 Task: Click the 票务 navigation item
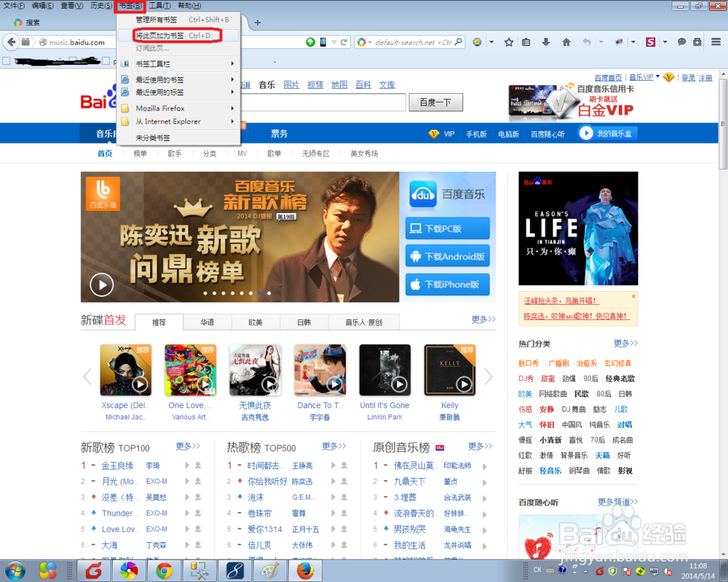279,134
